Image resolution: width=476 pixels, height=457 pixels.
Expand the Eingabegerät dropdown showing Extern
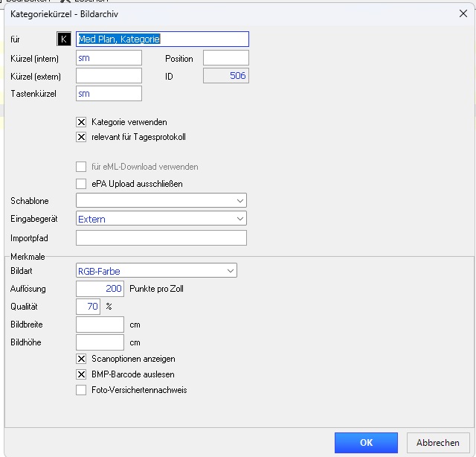click(161, 219)
